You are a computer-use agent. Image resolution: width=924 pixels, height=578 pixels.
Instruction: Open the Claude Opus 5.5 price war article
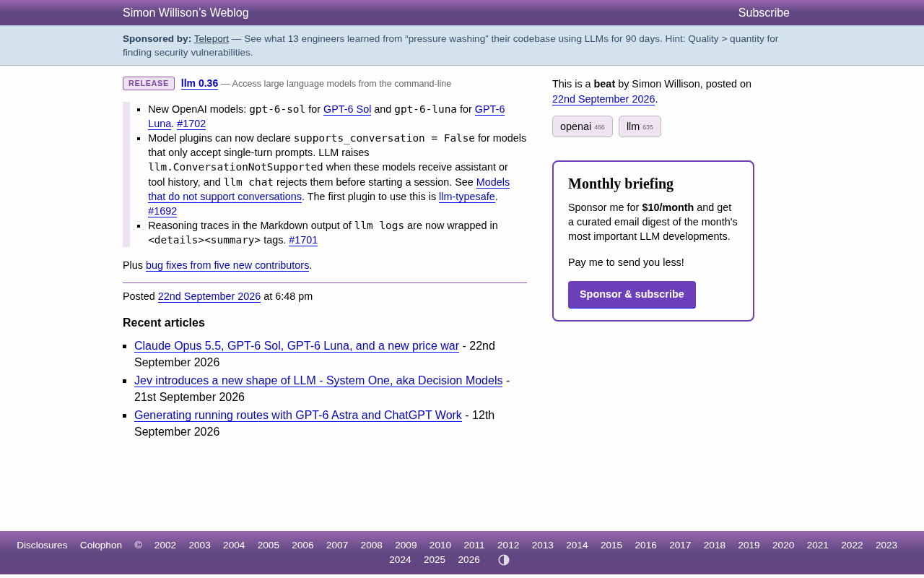point(297,346)
